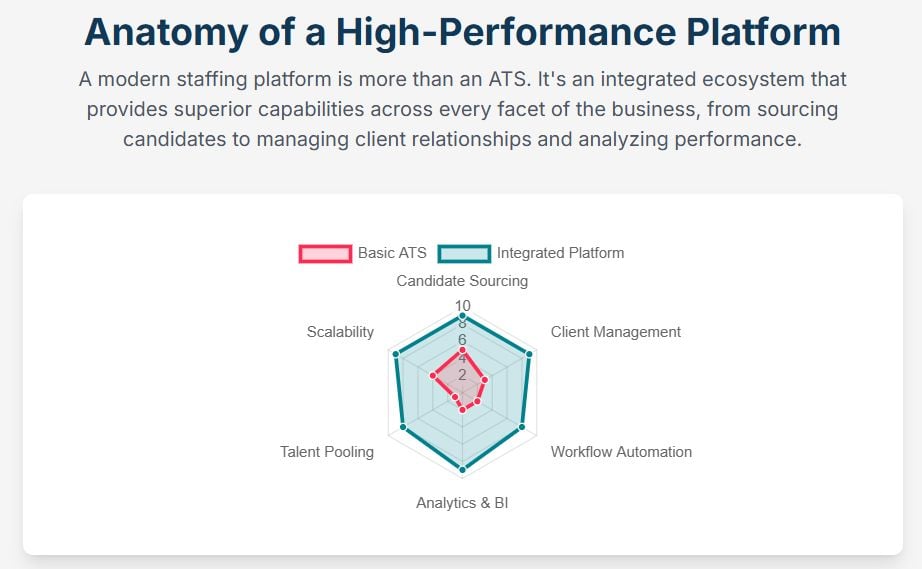Click teal Scalability data point
922x569 pixels.
(x=396, y=354)
